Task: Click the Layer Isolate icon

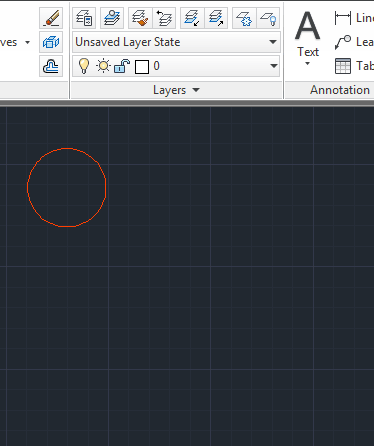Action: click(192, 18)
